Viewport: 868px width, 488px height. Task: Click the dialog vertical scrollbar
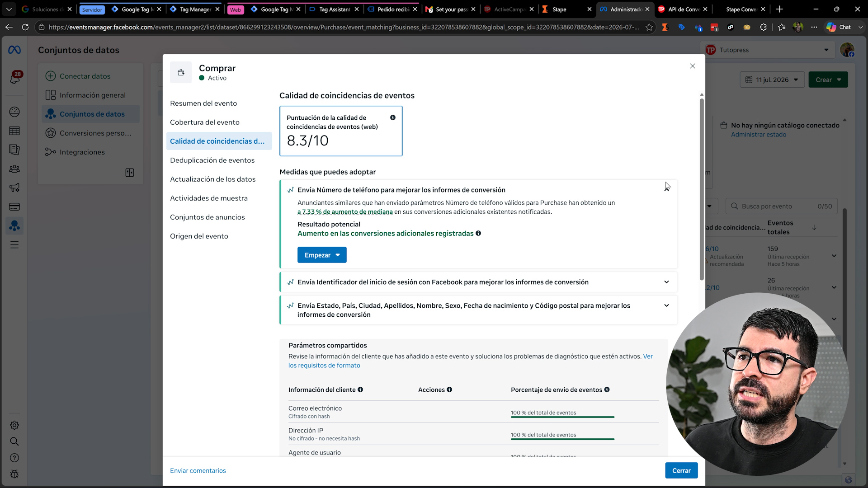[x=702, y=190]
